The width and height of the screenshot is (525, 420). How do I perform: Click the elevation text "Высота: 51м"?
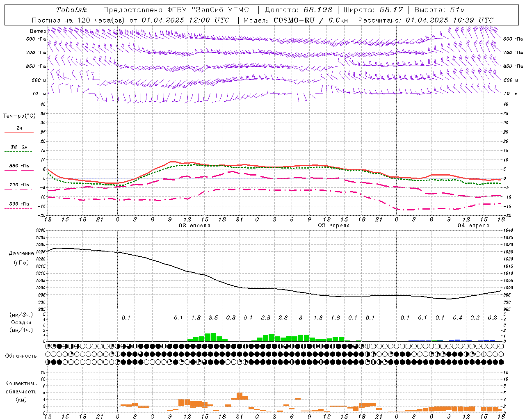tap(440, 10)
